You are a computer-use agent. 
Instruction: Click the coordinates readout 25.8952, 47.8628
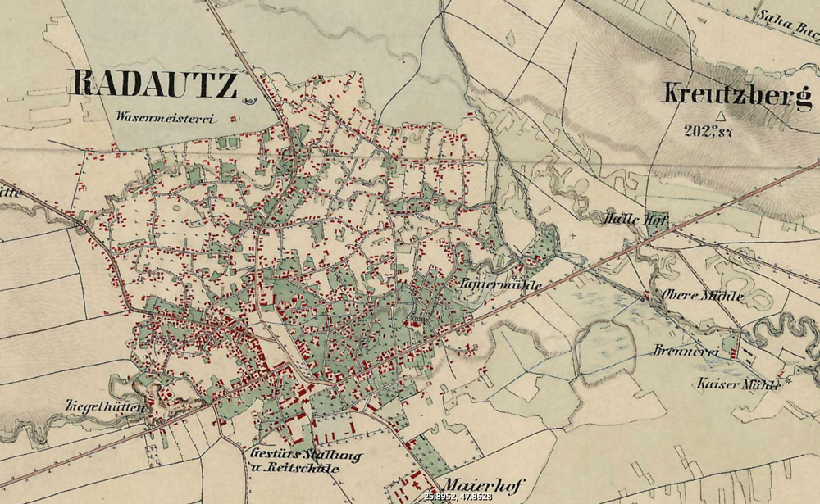pyautogui.click(x=458, y=497)
